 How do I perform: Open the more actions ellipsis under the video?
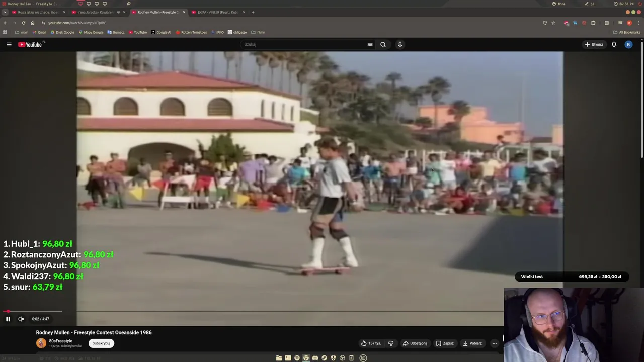pyautogui.click(x=495, y=343)
